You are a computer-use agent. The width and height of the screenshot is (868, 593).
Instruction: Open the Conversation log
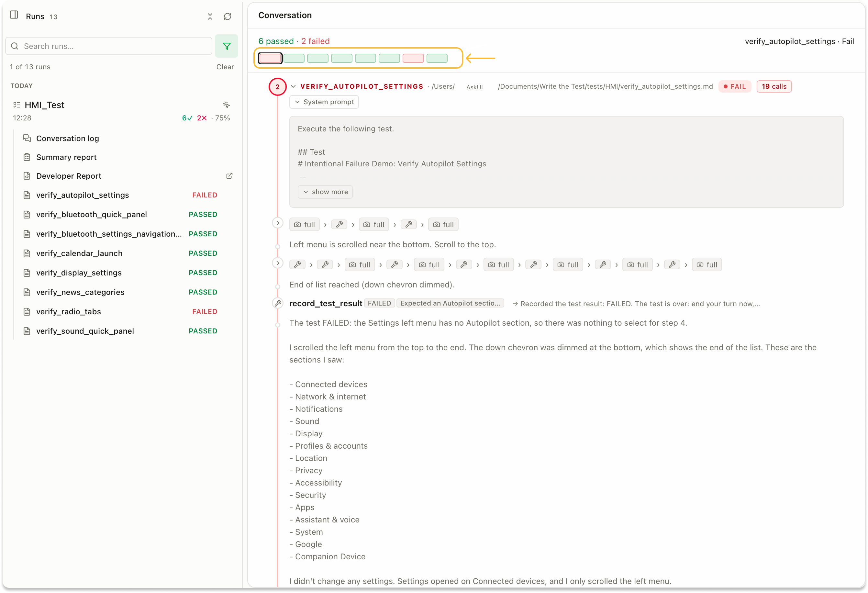tap(68, 138)
